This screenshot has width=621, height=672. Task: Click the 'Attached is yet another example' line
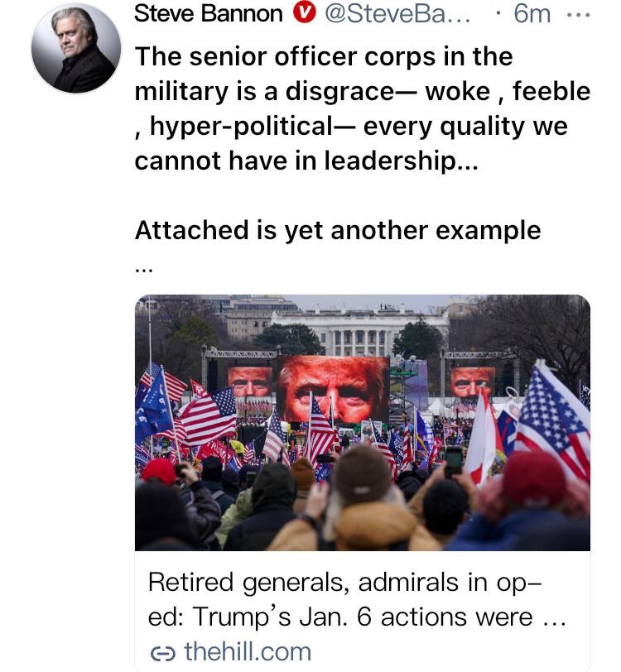[337, 230]
